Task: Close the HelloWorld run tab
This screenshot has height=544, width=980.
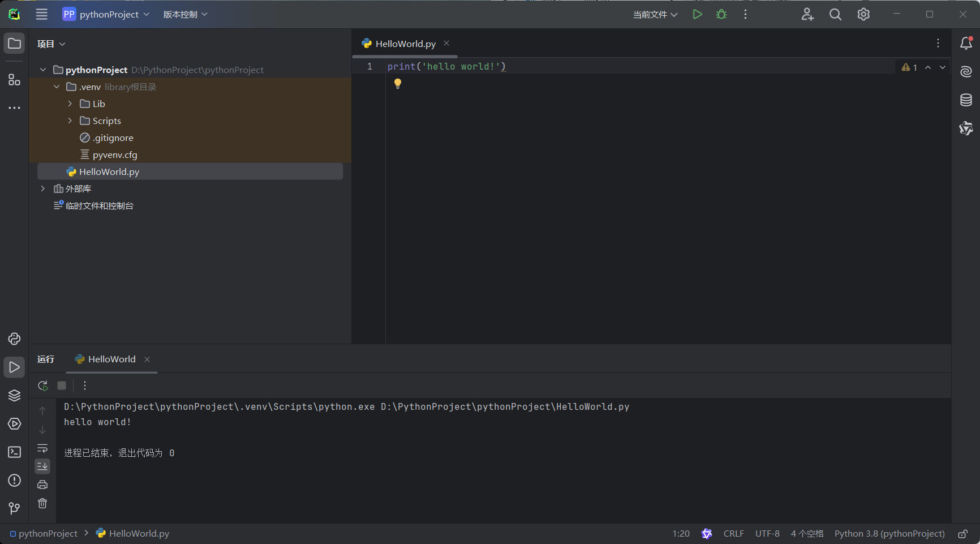Action: click(x=147, y=359)
